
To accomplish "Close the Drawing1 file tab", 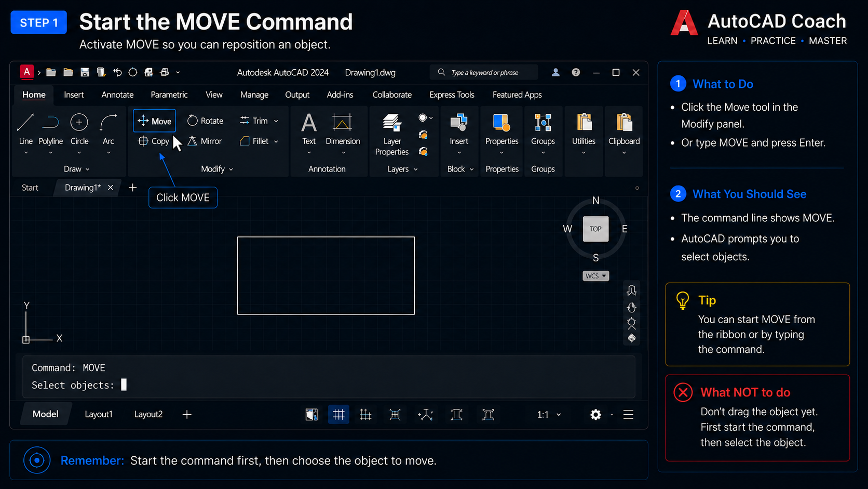I will coord(111,188).
